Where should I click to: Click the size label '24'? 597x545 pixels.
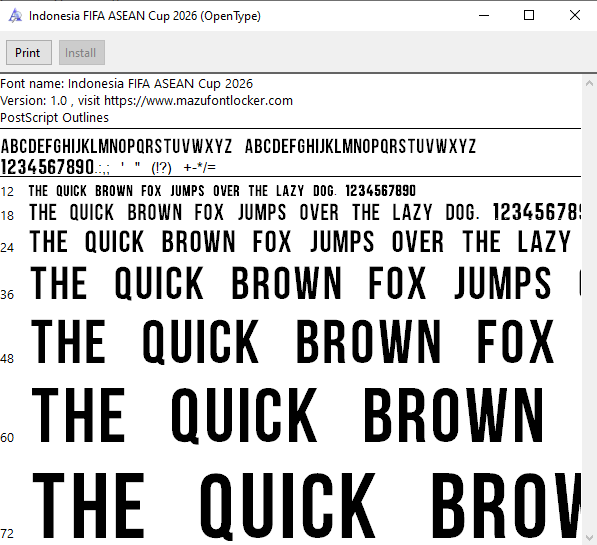pyautogui.click(x=7, y=248)
